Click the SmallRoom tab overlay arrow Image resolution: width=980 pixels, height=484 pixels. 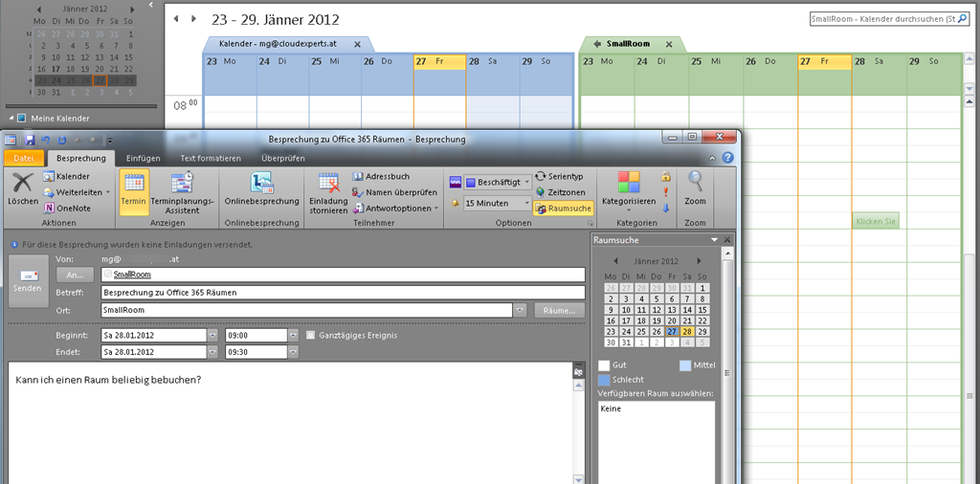(x=597, y=44)
